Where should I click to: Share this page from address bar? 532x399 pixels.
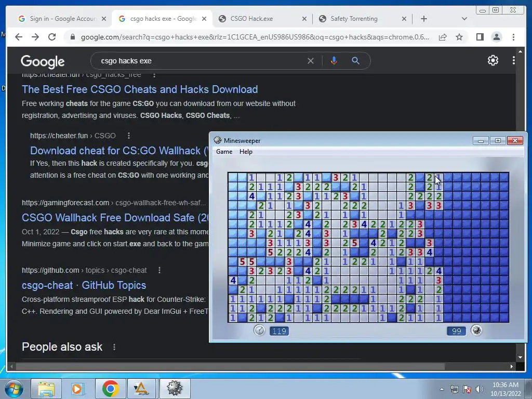point(443,37)
